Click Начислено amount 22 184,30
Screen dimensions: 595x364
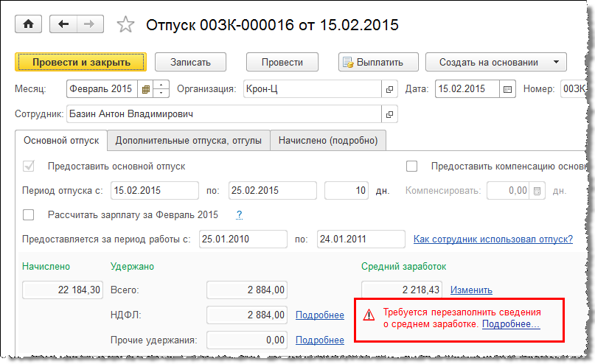(63, 290)
